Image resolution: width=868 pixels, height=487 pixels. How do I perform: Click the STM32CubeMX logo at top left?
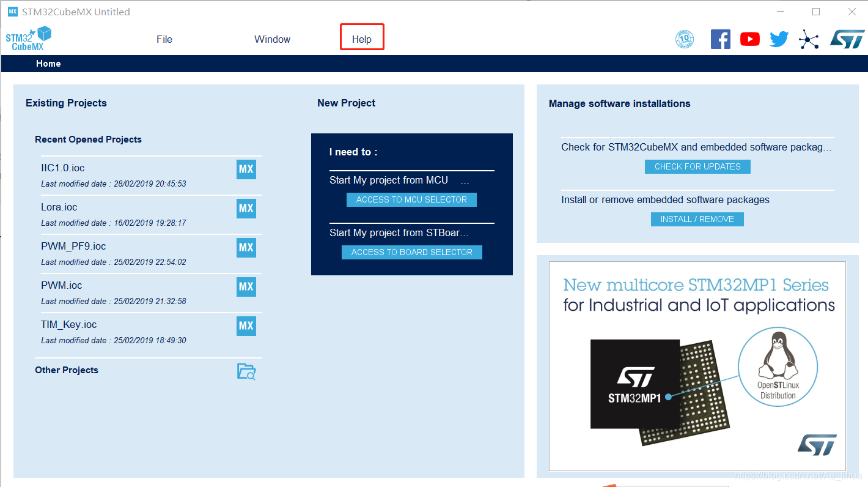click(28, 38)
